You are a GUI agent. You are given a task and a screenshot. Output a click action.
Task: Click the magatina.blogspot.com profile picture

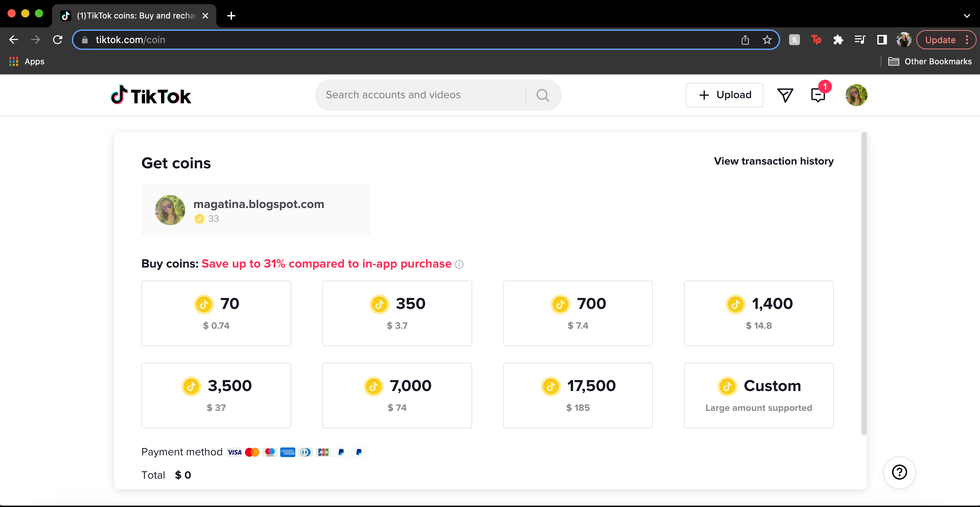click(x=170, y=210)
